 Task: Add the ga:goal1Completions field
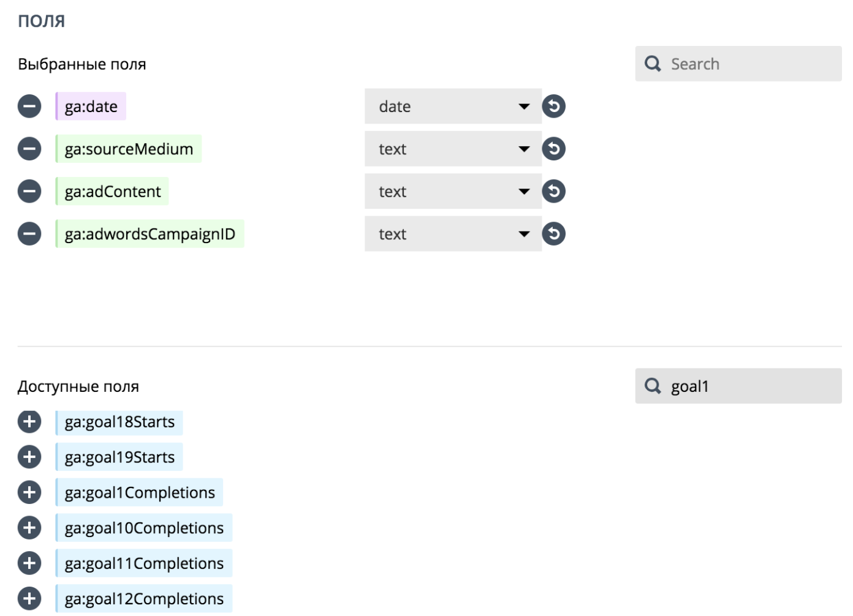[x=29, y=492]
